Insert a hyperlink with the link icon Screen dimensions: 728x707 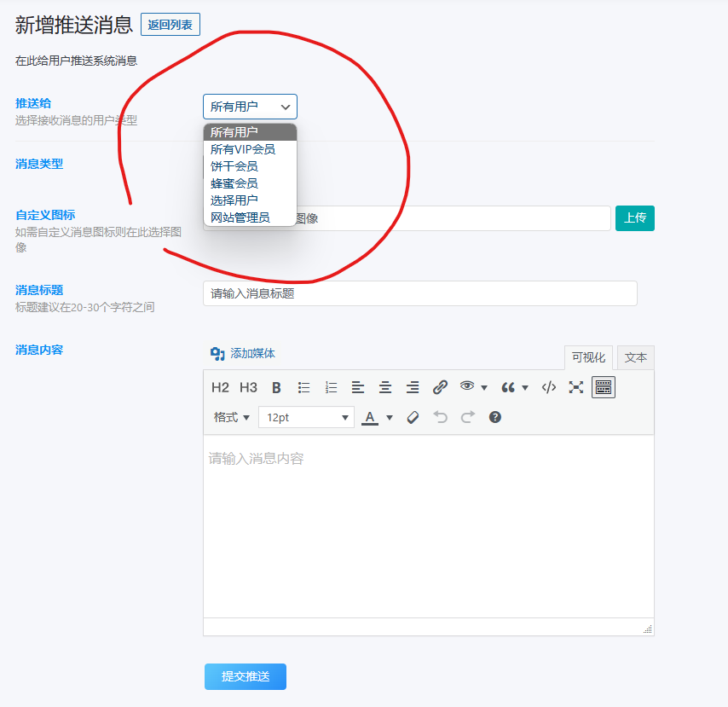click(440, 387)
